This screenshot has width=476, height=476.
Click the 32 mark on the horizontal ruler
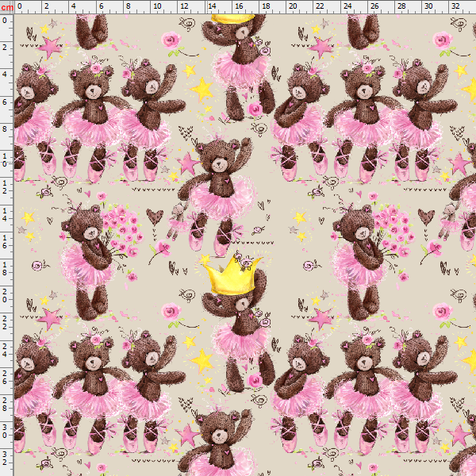[x=456, y=6]
